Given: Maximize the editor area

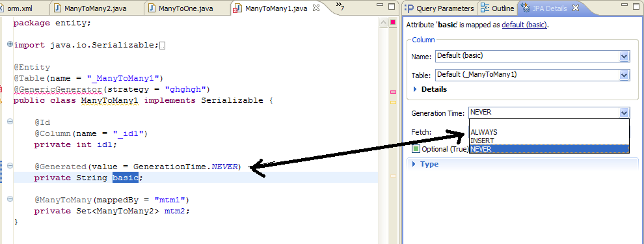Looking at the screenshot, I should coord(392,6).
